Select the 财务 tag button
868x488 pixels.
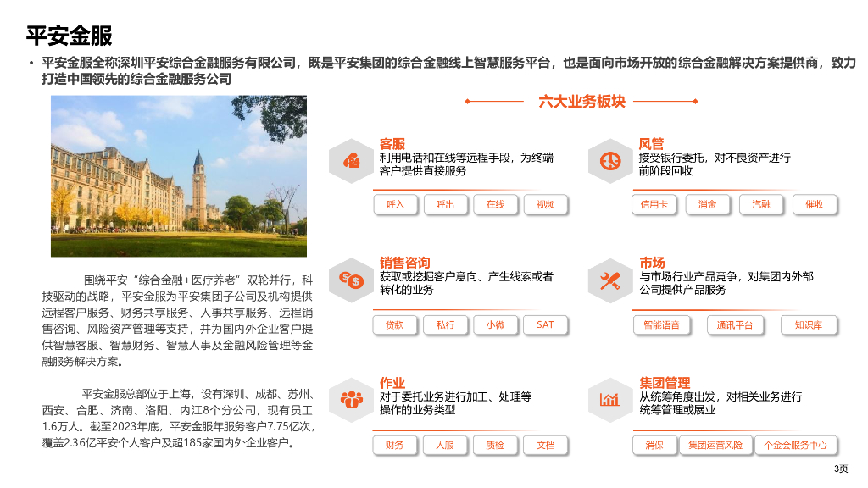pos(395,446)
